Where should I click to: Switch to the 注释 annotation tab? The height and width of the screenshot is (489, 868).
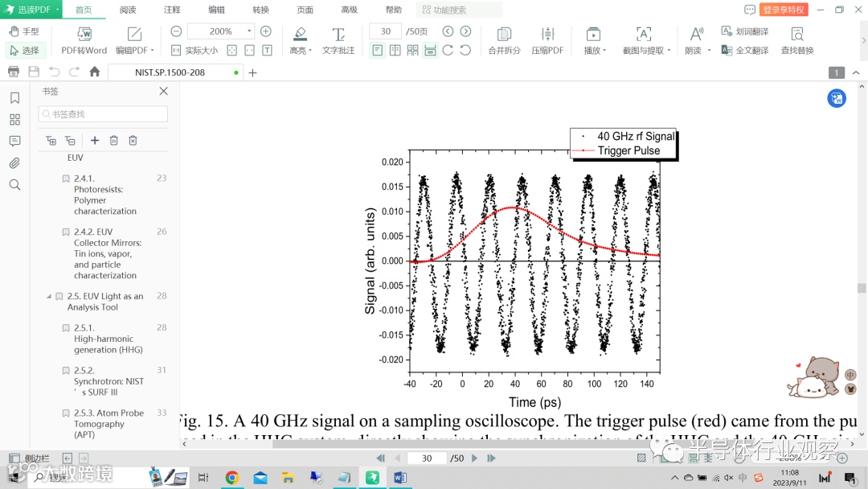pyautogui.click(x=172, y=10)
